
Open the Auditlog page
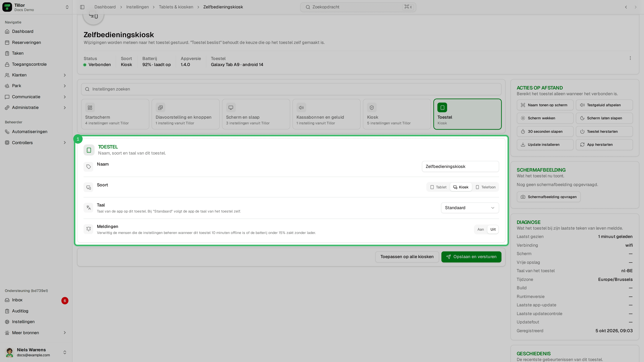36,311
